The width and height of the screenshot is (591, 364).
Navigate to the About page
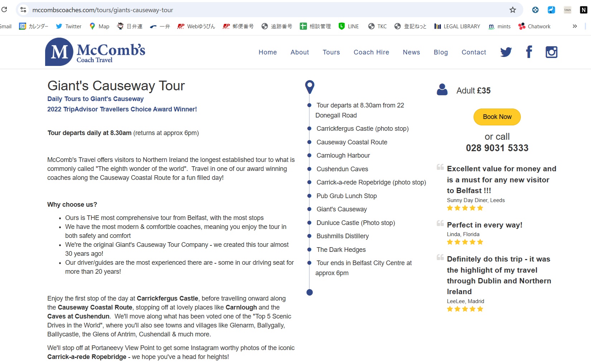[x=299, y=52]
